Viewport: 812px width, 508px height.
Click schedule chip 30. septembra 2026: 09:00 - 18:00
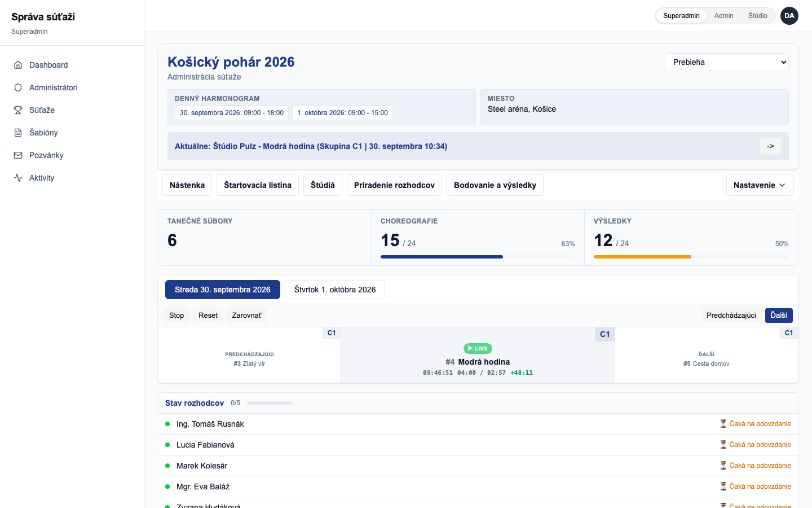(x=232, y=113)
